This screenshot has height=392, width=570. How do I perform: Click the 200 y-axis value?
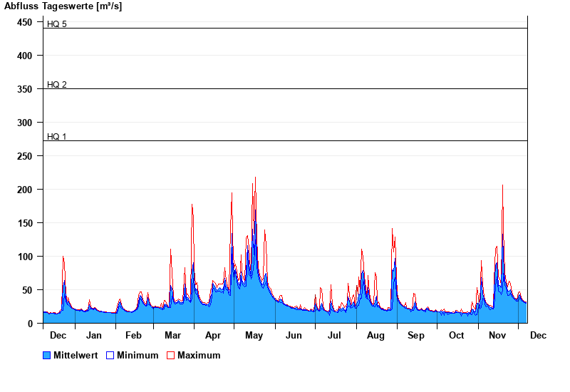pos(25,190)
